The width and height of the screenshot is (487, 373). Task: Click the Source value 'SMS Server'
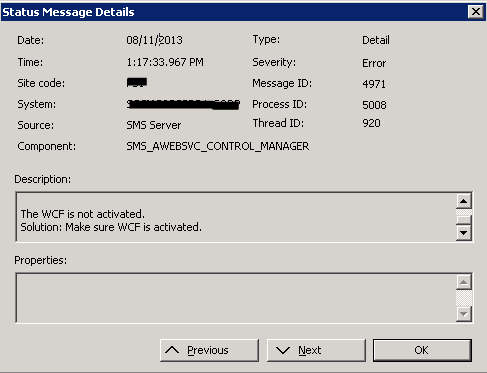click(x=154, y=125)
